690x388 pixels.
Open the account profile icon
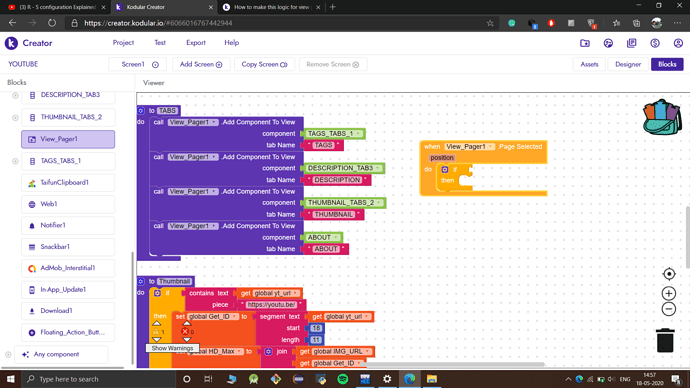(x=678, y=43)
